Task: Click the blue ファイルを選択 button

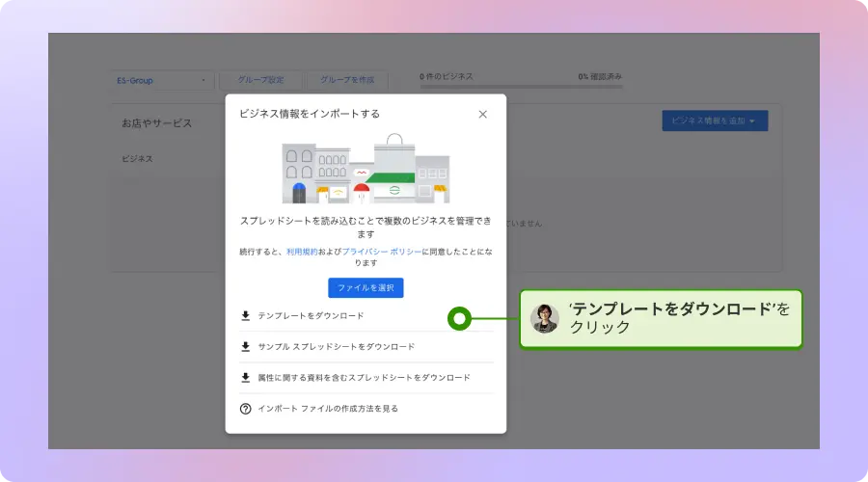Action: (366, 287)
